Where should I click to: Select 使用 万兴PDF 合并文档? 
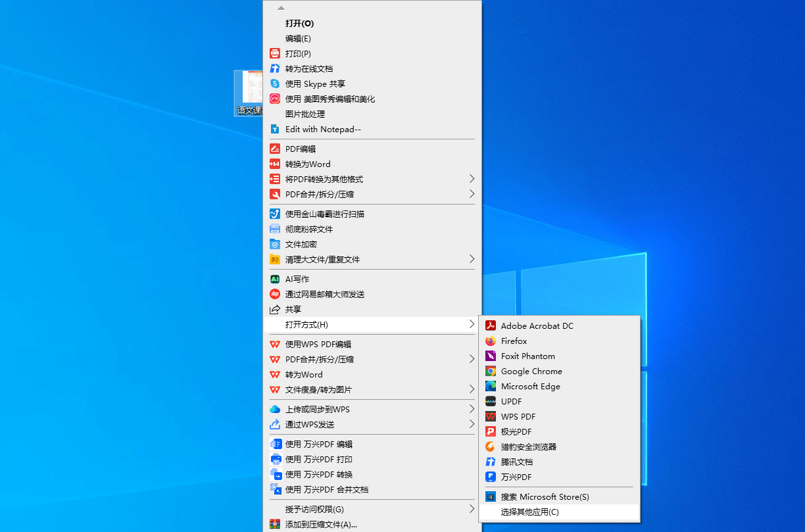[372, 490]
